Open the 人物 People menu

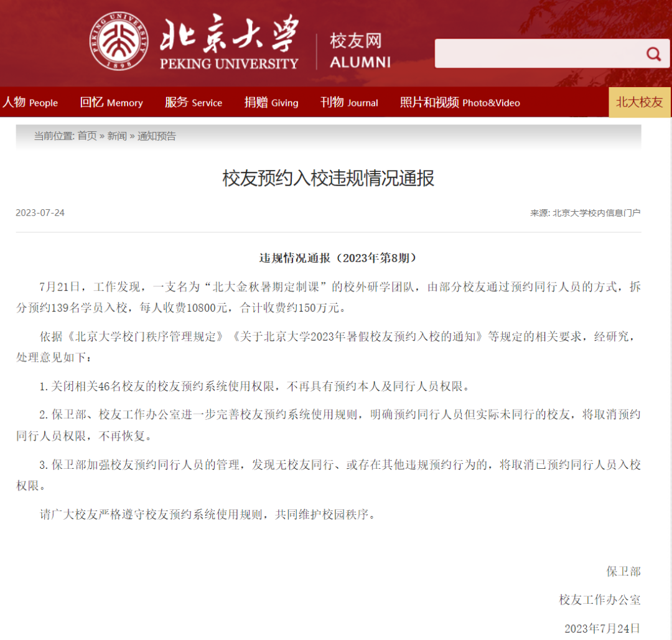(x=30, y=103)
